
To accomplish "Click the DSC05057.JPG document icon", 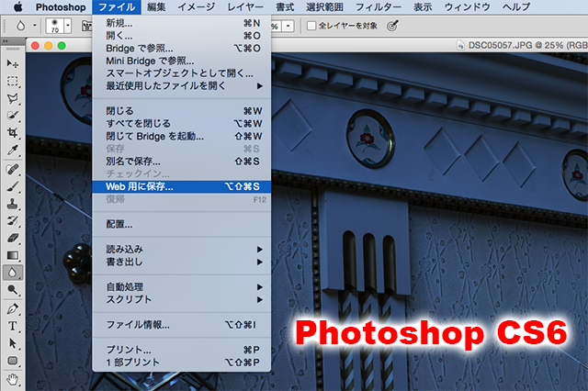I will tap(460, 45).
